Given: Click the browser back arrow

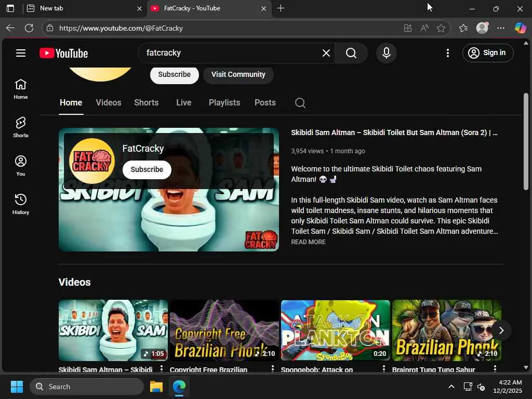Looking at the screenshot, I should pos(10,28).
